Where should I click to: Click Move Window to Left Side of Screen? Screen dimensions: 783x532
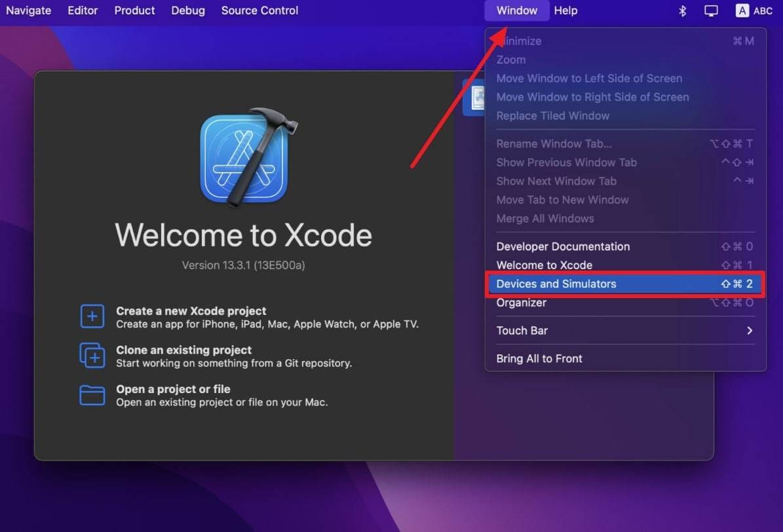pyautogui.click(x=625, y=79)
